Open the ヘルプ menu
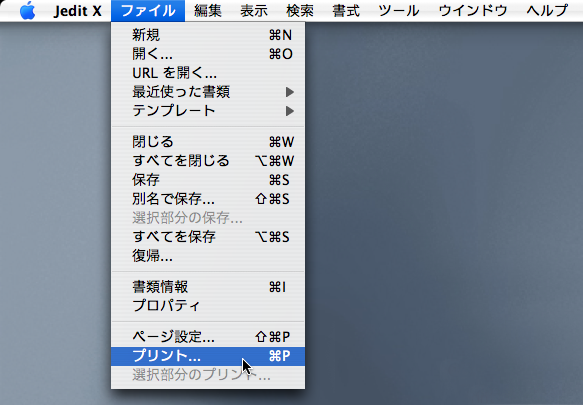 [547, 11]
